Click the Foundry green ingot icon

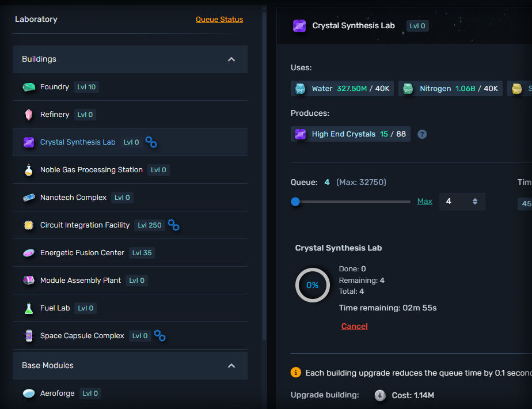[x=29, y=87]
